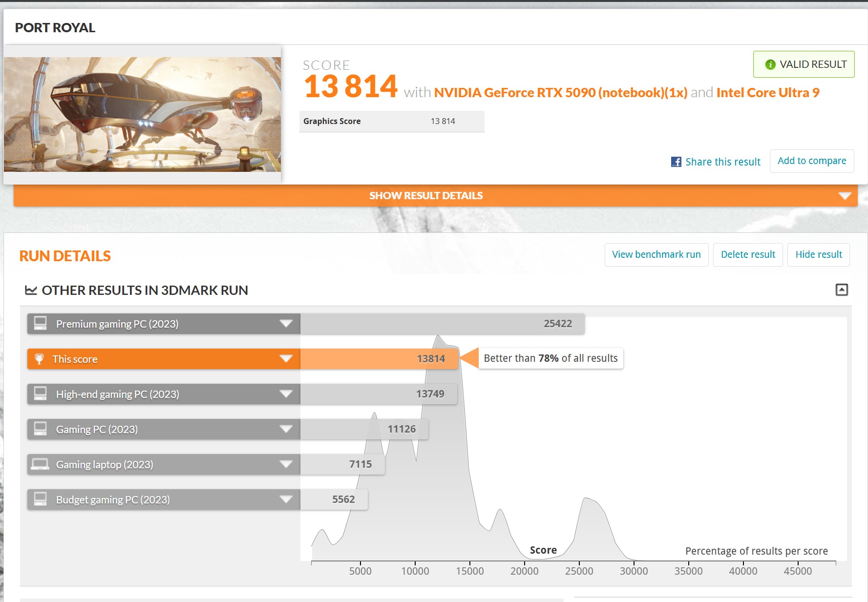Open the Show Result Details orange bar
This screenshot has width=868, height=602.
(x=435, y=196)
